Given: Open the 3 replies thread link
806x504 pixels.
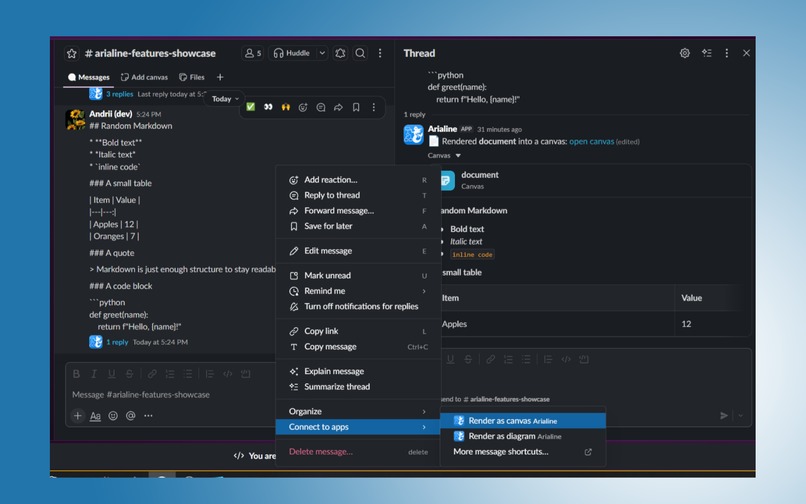Looking at the screenshot, I should [119, 94].
